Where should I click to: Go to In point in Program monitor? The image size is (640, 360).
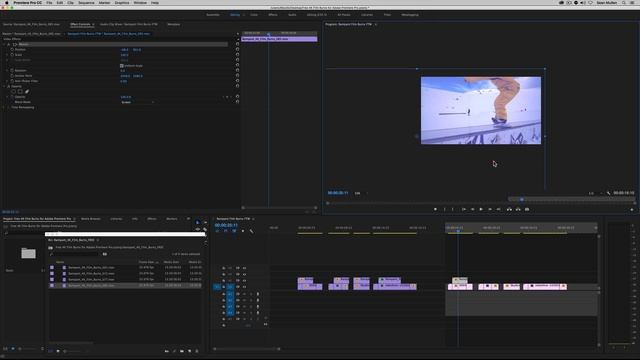click(x=464, y=209)
